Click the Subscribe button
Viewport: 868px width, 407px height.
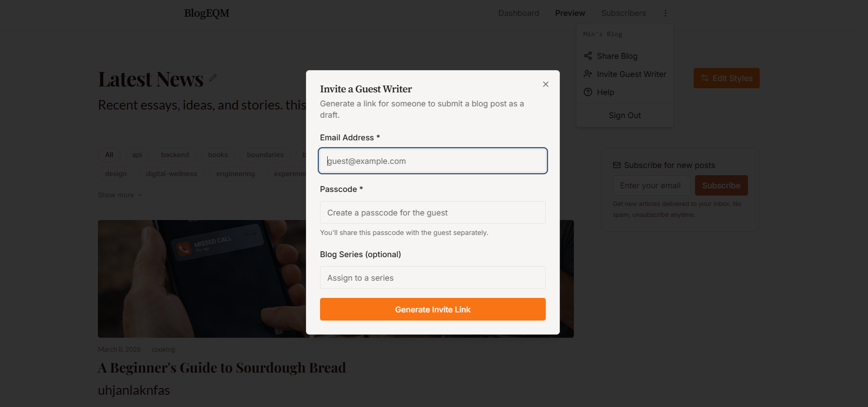pos(721,186)
